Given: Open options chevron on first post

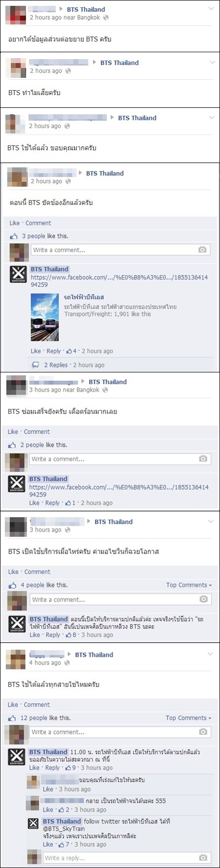Looking at the screenshot, I should [212, 8].
